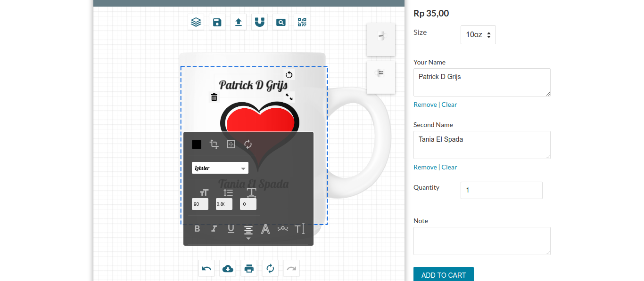Screen dimensions: 644x281
Task: Open the preview magnifier icon
Action: 281,22
